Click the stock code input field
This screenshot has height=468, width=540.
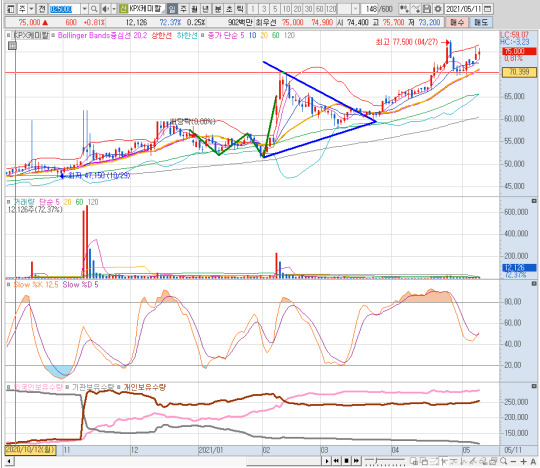[65, 9]
